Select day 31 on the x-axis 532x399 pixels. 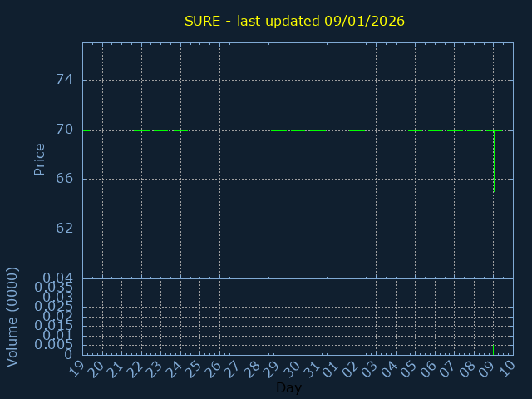pos(313,368)
